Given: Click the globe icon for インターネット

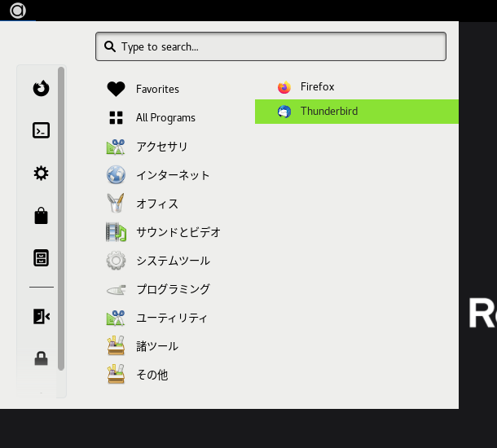Looking at the screenshot, I should click(x=116, y=174).
